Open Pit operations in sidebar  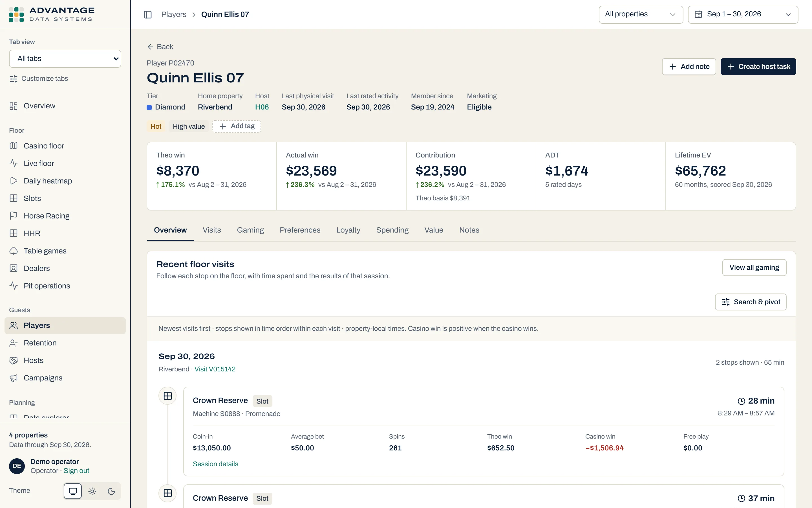(x=65, y=286)
